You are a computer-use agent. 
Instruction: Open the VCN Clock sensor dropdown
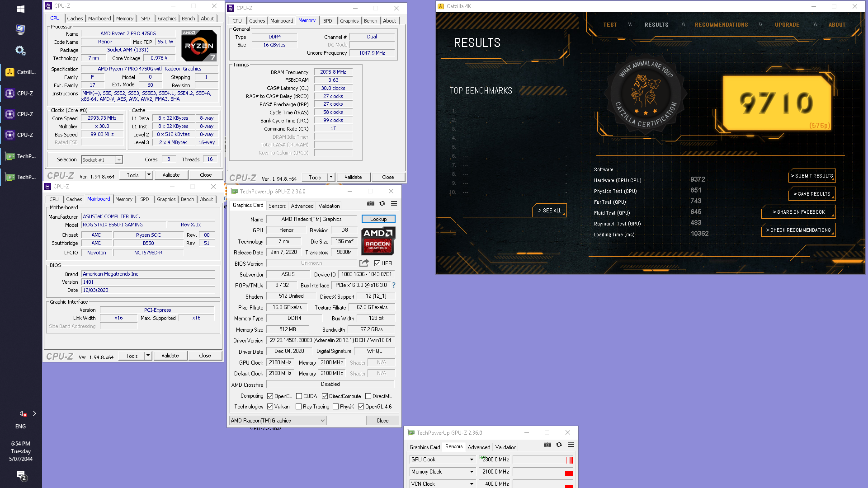pyautogui.click(x=442, y=483)
